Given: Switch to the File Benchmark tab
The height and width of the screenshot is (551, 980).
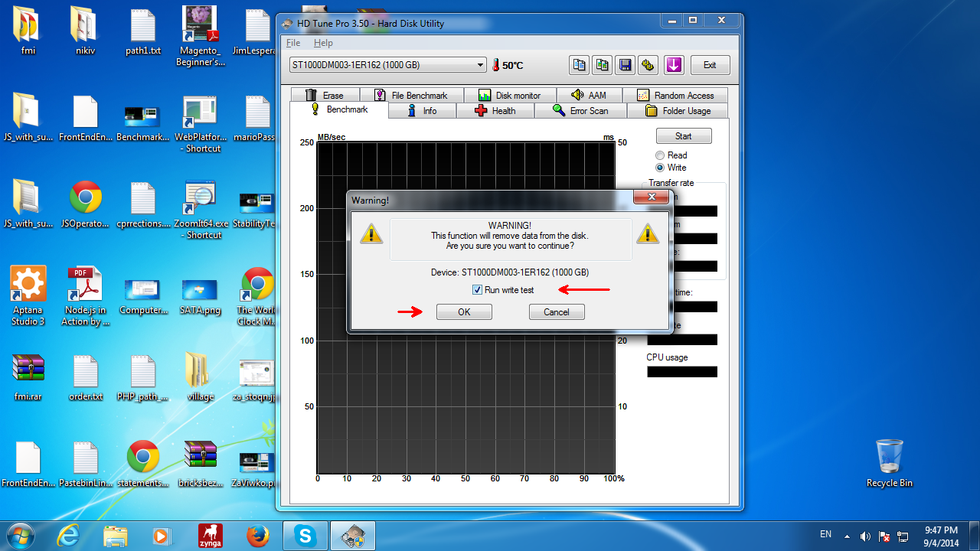Looking at the screenshot, I should [x=411, y=96].
